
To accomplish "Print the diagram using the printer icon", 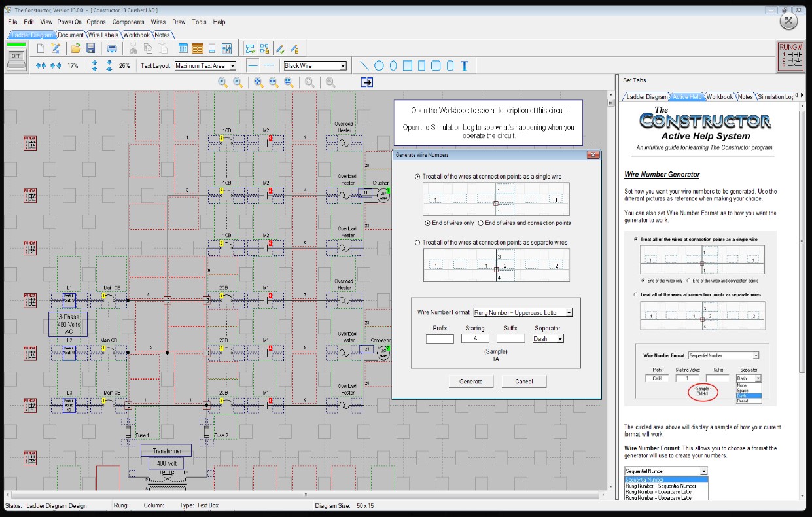I will [x=112, y=48].
